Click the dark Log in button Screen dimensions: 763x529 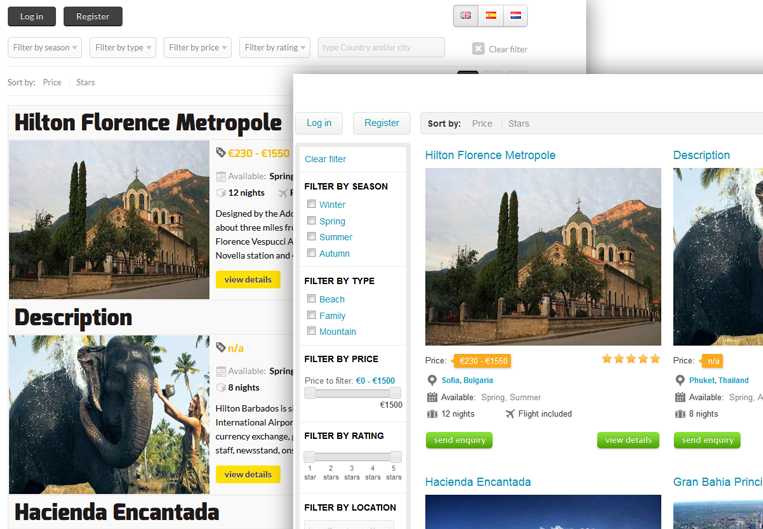pyautogui.click(x=32, y=17)
